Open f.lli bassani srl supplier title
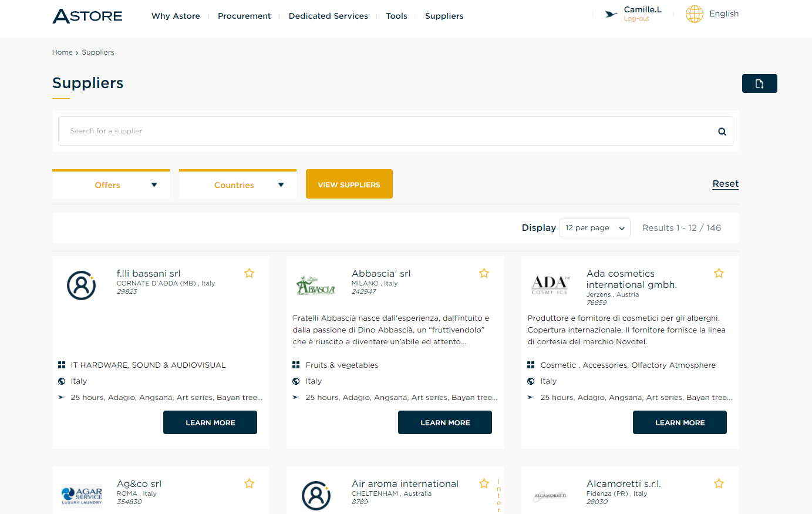This screenshot has height=514, width=812. [x=149, y=274]
